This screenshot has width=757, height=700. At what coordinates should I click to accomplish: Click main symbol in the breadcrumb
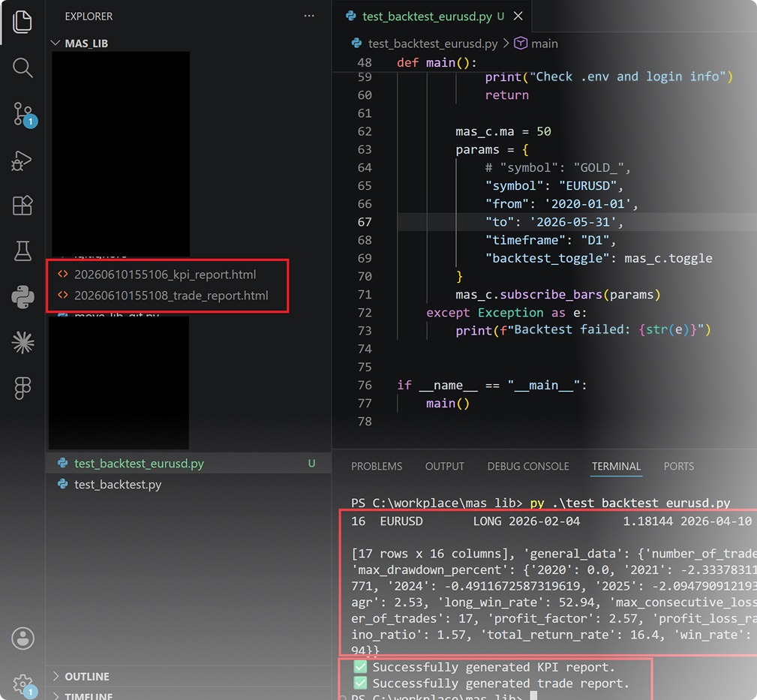click(544, 44)
